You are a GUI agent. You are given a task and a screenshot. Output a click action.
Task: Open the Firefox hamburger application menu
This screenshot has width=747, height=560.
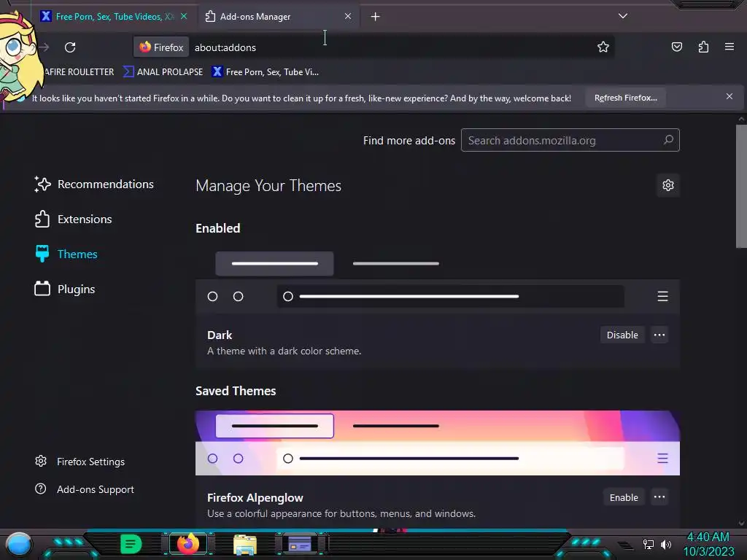click(729, 47)
